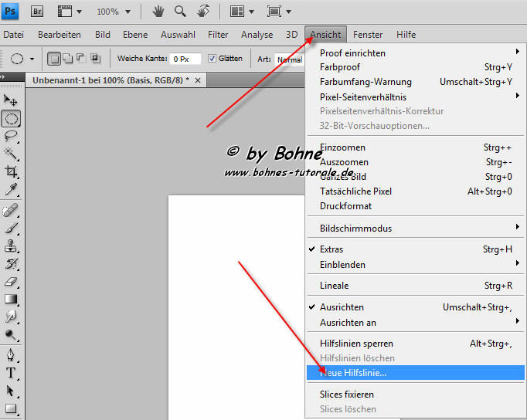527x420 pixels.
Task: Choose Tatsächliche Pixel in Ansicht menu
Action: tap(355, 191)
